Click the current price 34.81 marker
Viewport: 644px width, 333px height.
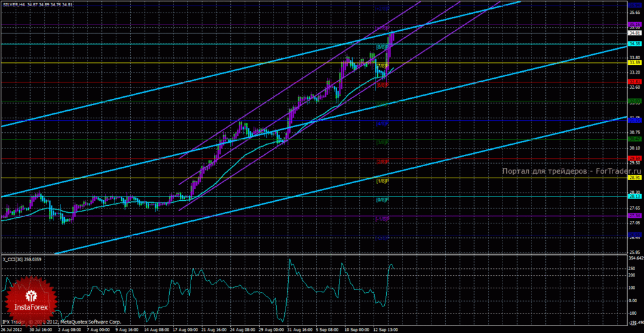635,33
